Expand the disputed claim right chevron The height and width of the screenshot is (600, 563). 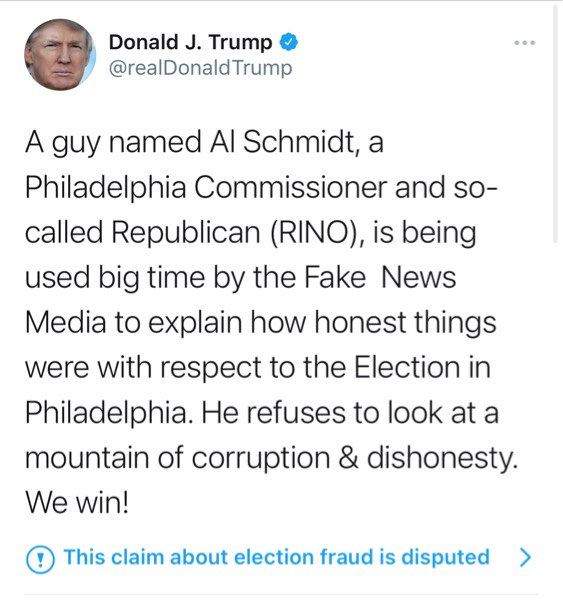pos(526,558)
